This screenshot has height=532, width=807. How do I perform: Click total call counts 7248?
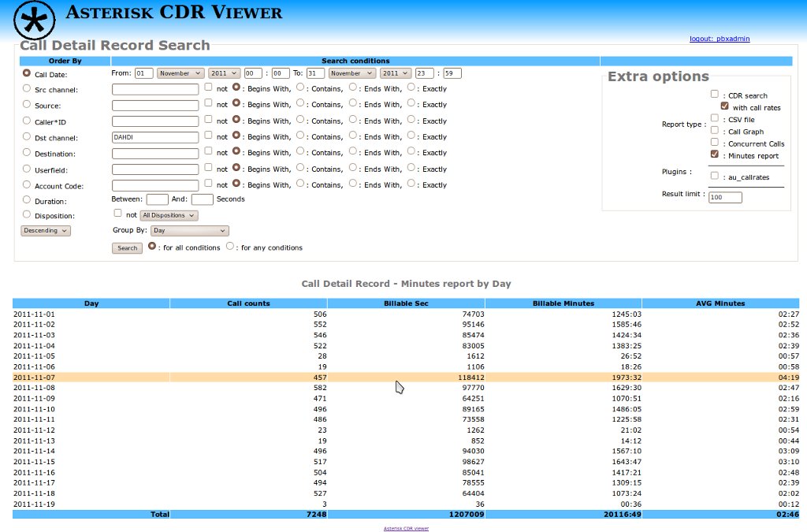(x=317, y=514)
